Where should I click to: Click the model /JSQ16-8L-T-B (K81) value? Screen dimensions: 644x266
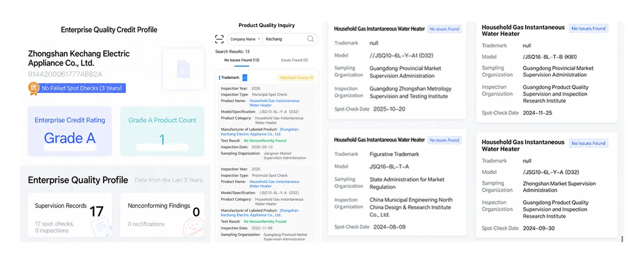(x=550, y=56)
